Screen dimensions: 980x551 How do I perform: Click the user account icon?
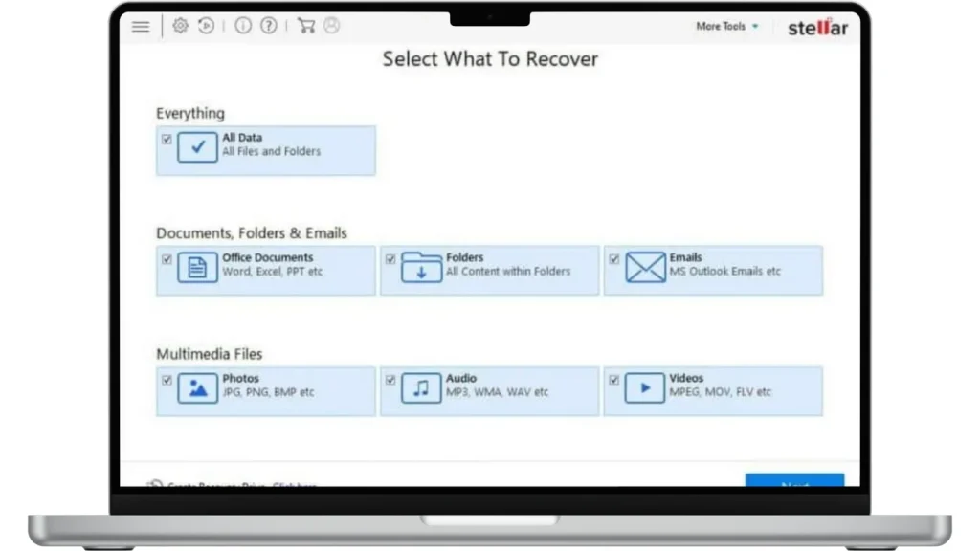[x=331, y=27]
